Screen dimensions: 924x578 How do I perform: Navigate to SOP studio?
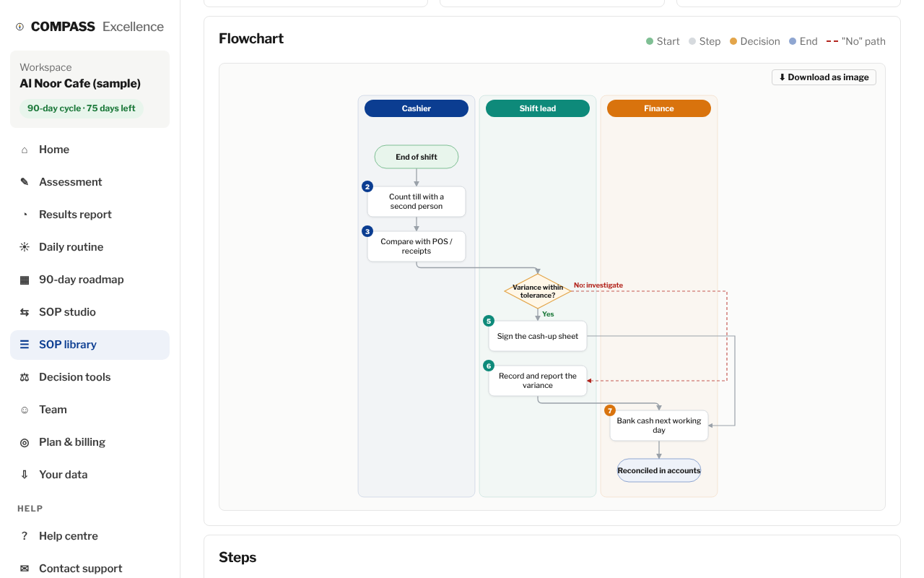point(90,312)
